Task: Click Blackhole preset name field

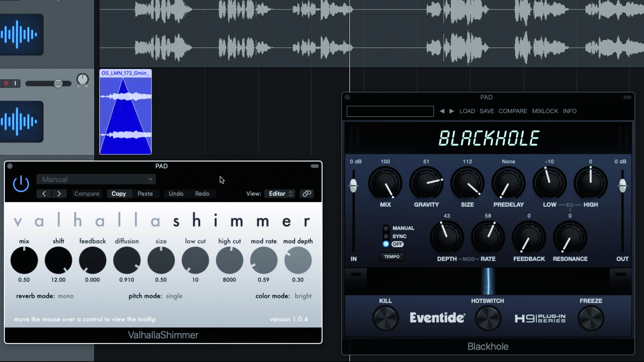Action: click(x=390, y=111)
